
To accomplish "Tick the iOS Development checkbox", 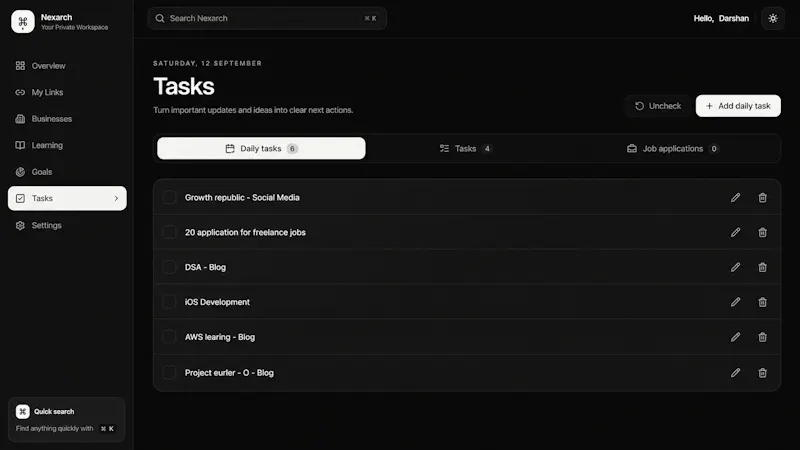I will pos(169,302).
